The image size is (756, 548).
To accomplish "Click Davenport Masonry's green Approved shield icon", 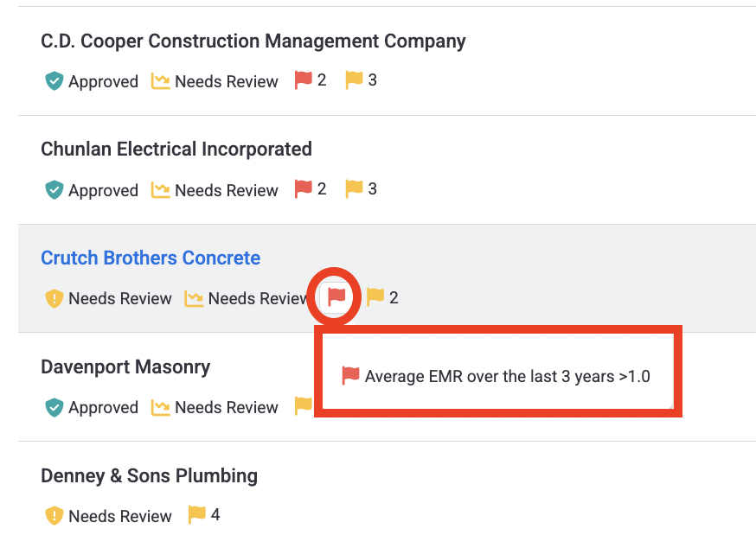I will 54,407.
